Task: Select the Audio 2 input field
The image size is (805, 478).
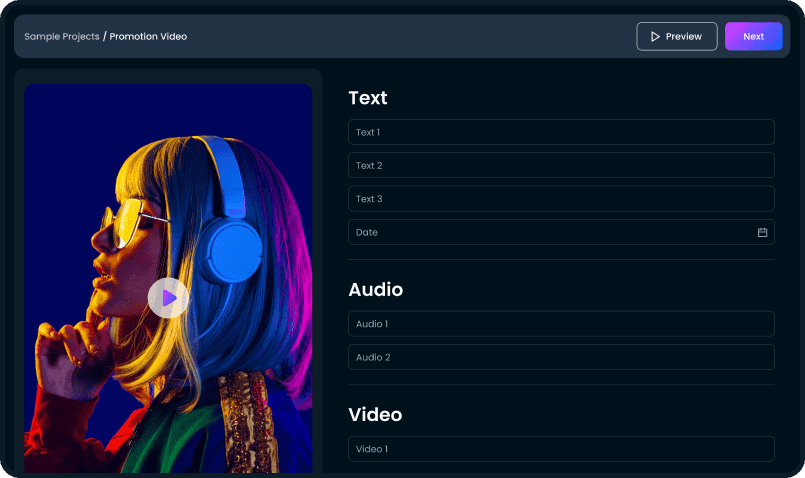Action: [561, 357]
